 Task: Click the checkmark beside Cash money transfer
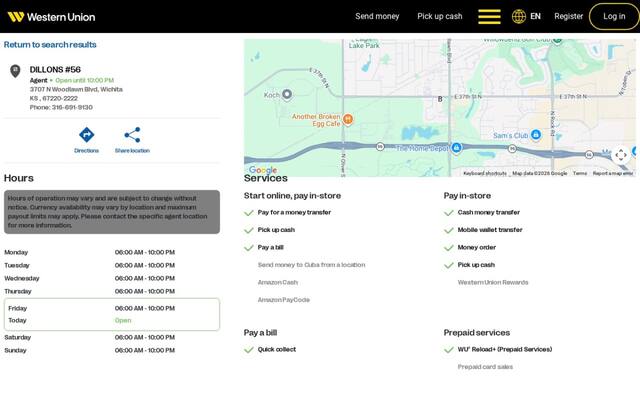(x=449, y=213)
